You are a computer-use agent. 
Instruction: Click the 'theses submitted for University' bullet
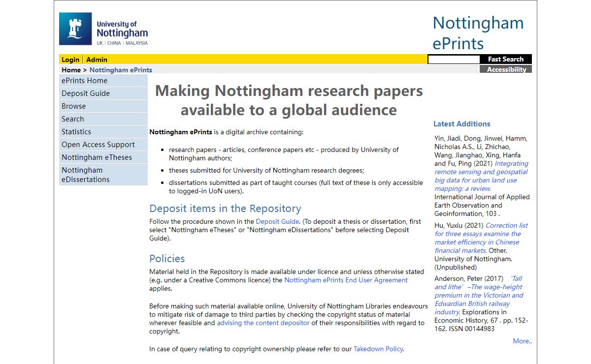pos(266,170)
